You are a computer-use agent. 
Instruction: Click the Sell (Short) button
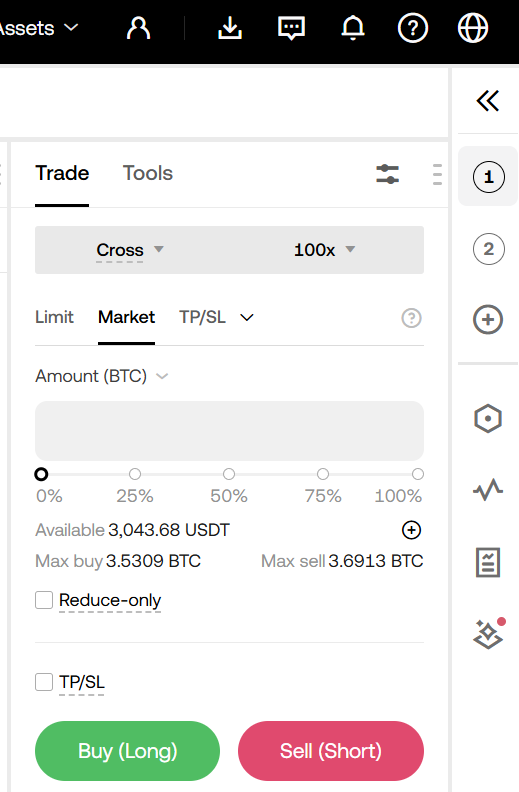coord(331,751)
